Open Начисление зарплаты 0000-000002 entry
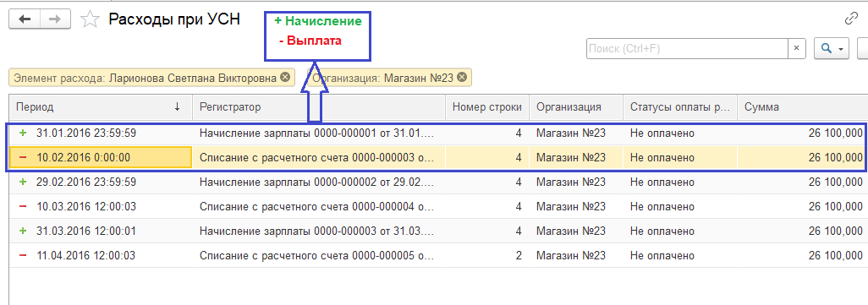 (318, 182)
